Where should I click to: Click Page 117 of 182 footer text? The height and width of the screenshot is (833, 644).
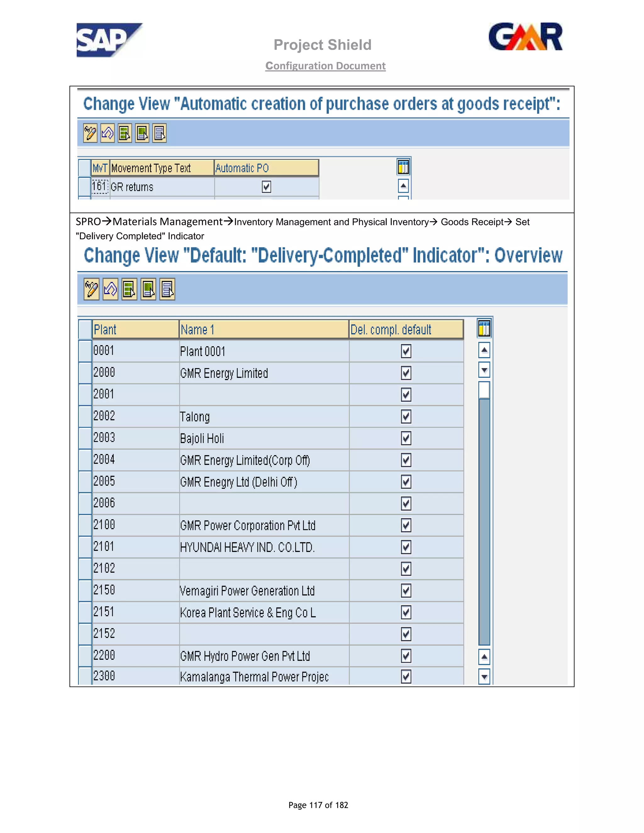tap(318, 805)
